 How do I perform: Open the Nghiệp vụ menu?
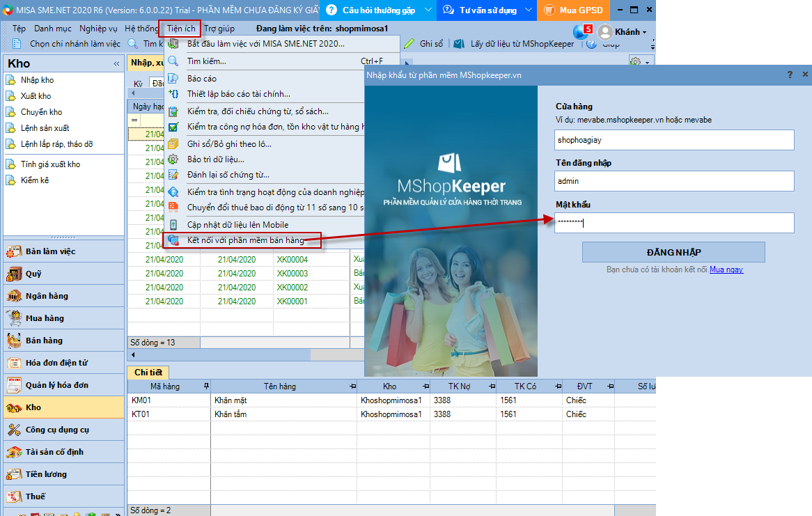click(x=98, y=29)
